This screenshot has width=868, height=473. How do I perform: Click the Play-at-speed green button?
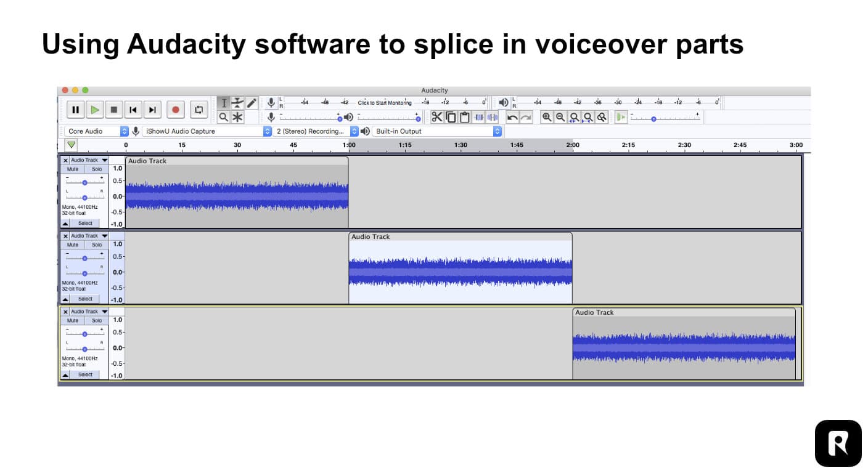pyautogui.click(x=620, y=117)
